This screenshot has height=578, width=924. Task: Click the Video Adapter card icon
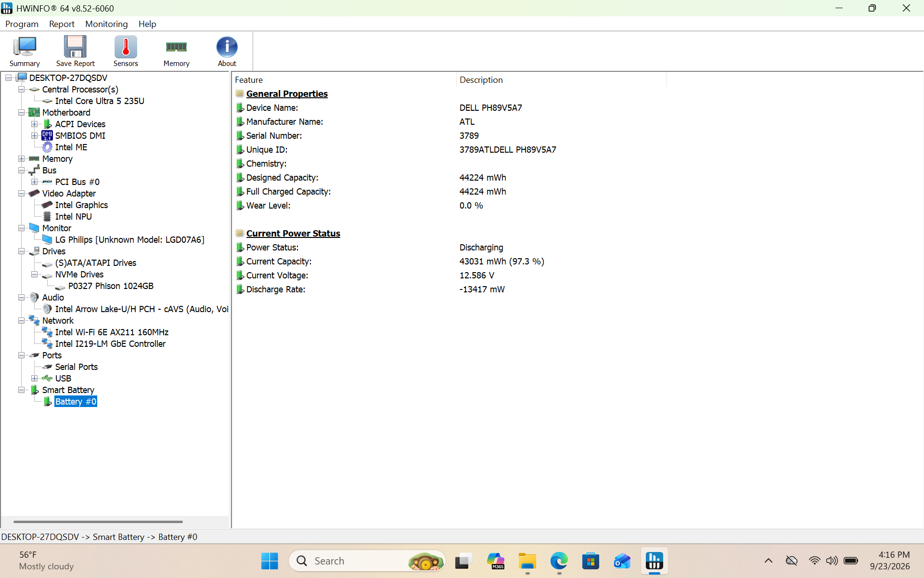[34, 194]
